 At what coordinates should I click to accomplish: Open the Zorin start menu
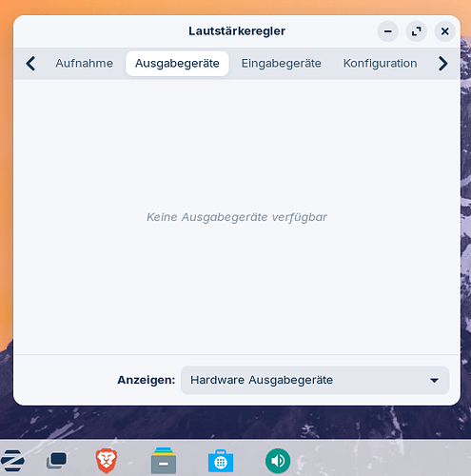click(12, 461)
